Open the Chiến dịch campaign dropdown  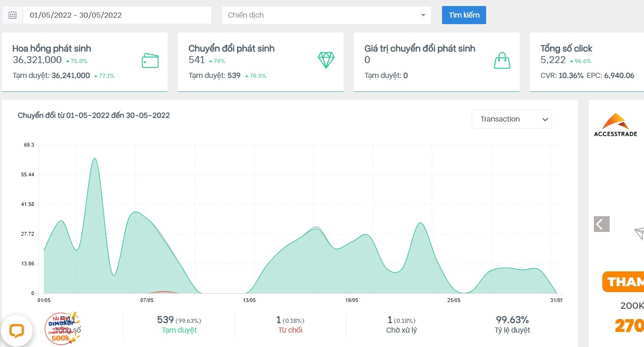(x=326, y=15)
